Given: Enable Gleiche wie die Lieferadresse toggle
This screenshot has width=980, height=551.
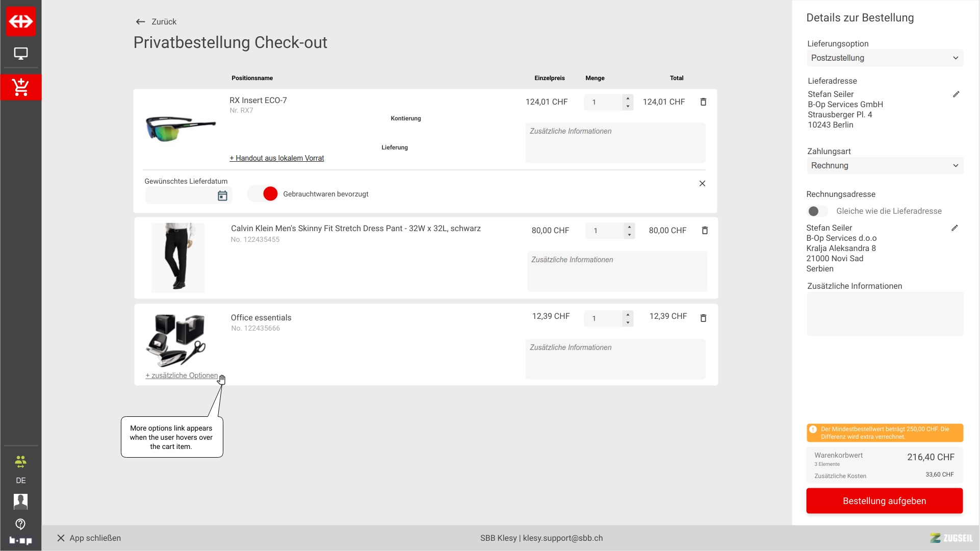Looking at the screenshot, I should click(817, 211).
